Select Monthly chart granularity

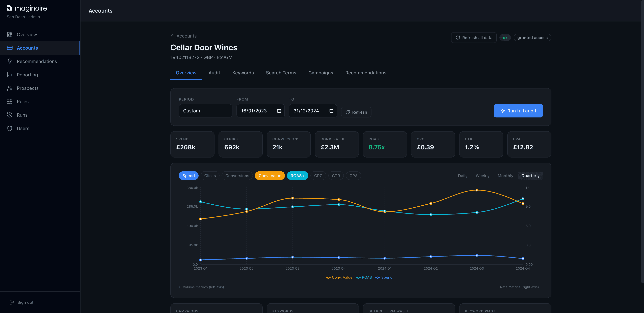(x=505, y=176)
